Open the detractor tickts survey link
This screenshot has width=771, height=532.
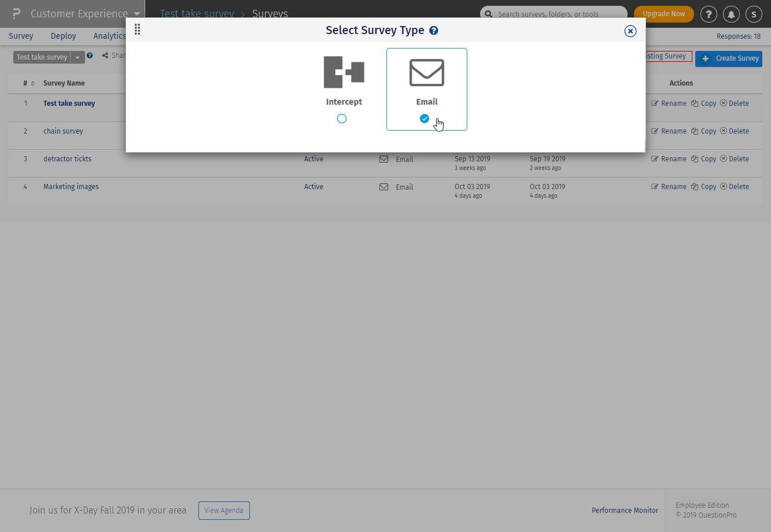[x=67, y=159]
